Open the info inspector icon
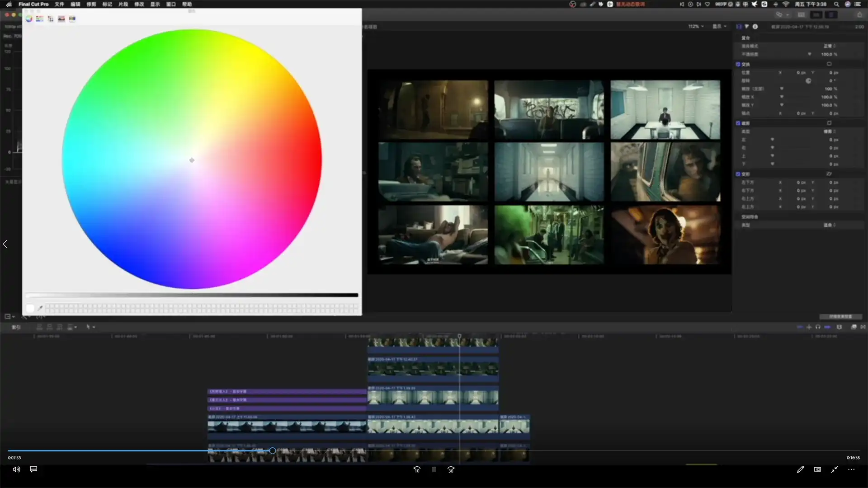 click(x=755, y=27)
